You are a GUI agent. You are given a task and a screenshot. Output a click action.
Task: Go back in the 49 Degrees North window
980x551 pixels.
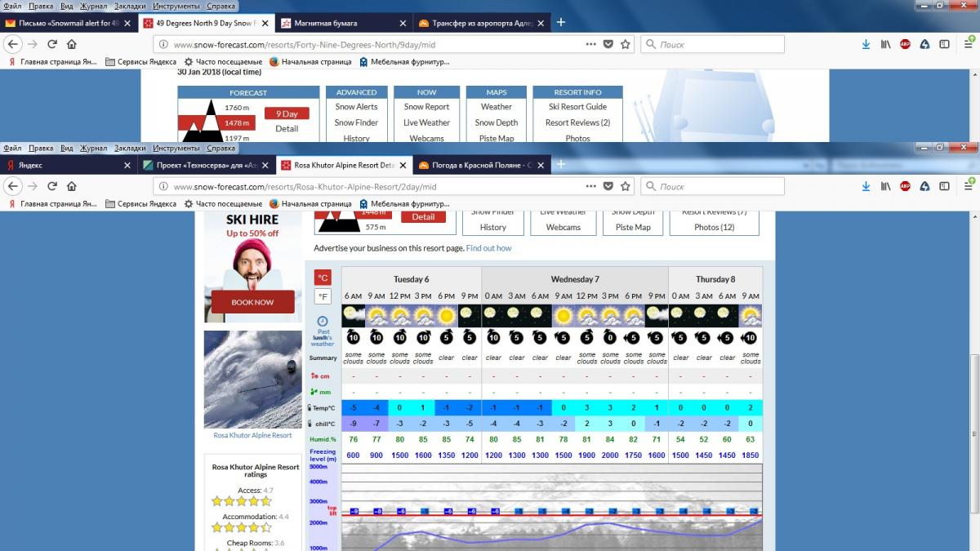(x=13, y=44)
